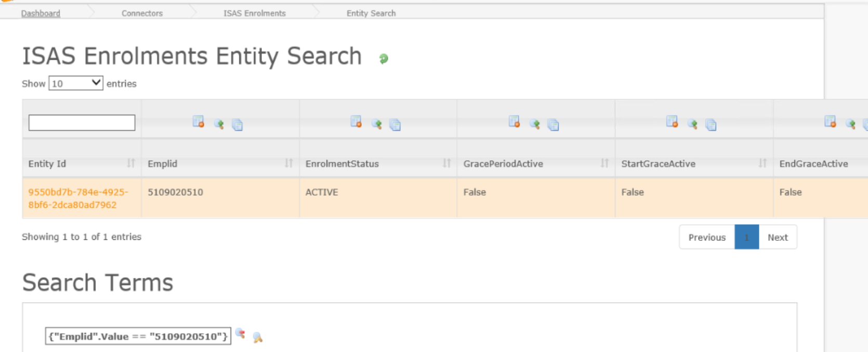Click the magnifier-plus search icon above EndGraceActive column
This screenshot has height=352, width=868.
[x=851, y=124]
